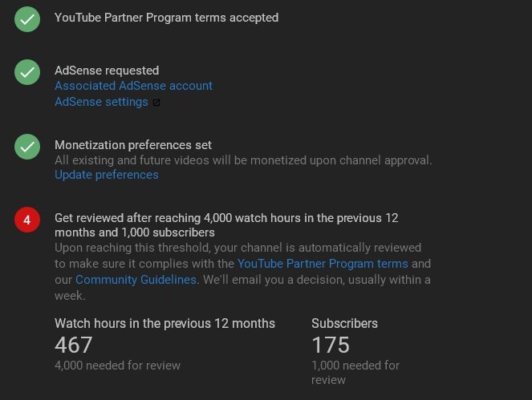Screen dimensions: 532x400
Task: Click the green checkmark next to AdSense requested
Action: click(27, 72)
